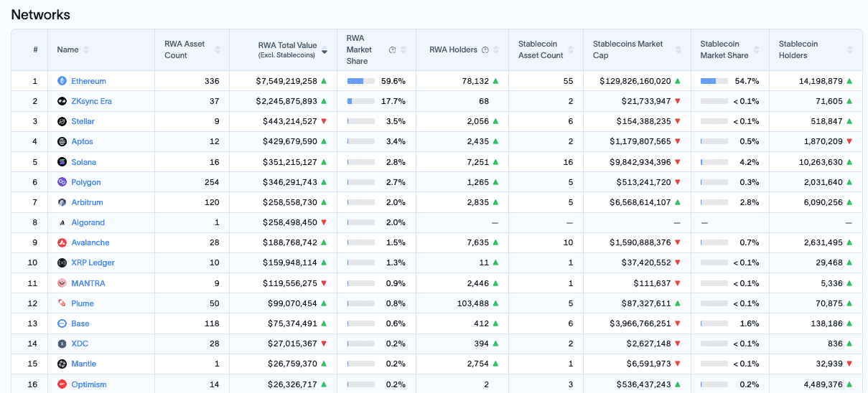Open the Arbitrum network link
The width and height of the screenshot is (868, 393).
(x=87, y=202)
